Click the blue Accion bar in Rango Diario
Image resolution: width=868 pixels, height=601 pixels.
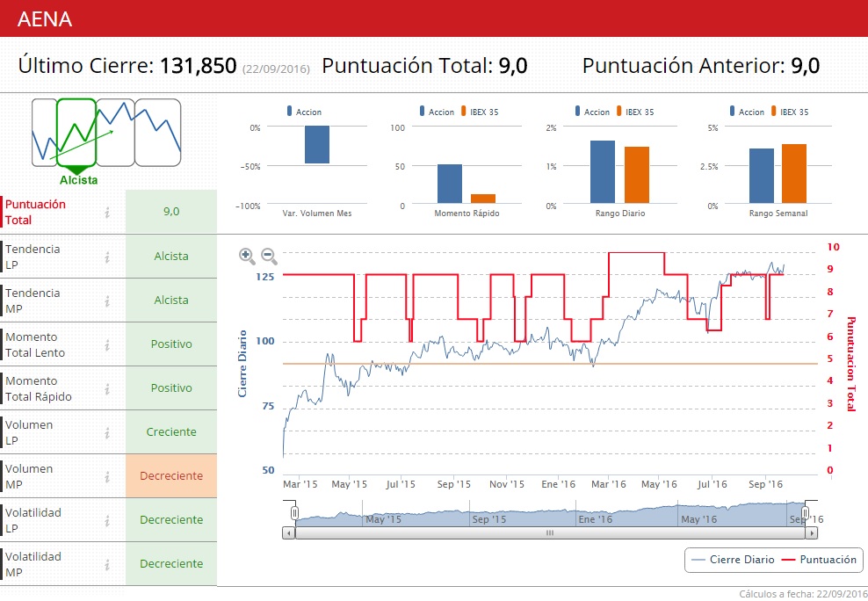pos(603,171)
